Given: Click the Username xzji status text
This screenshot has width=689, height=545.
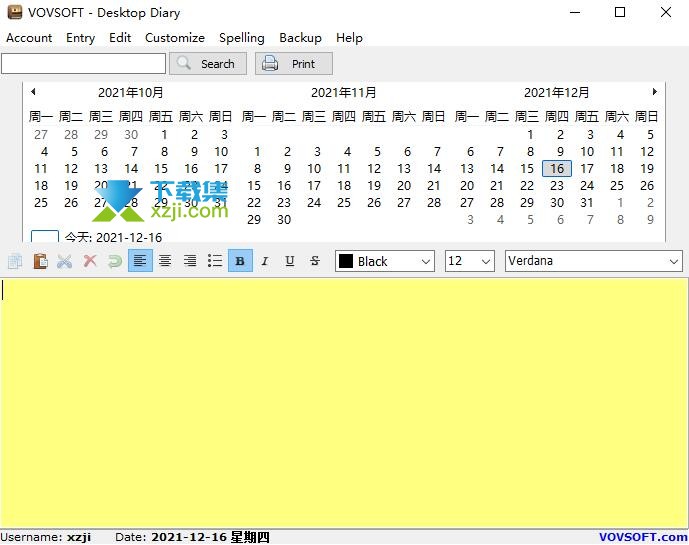Looking at the screenshot, I should [46, 537].
